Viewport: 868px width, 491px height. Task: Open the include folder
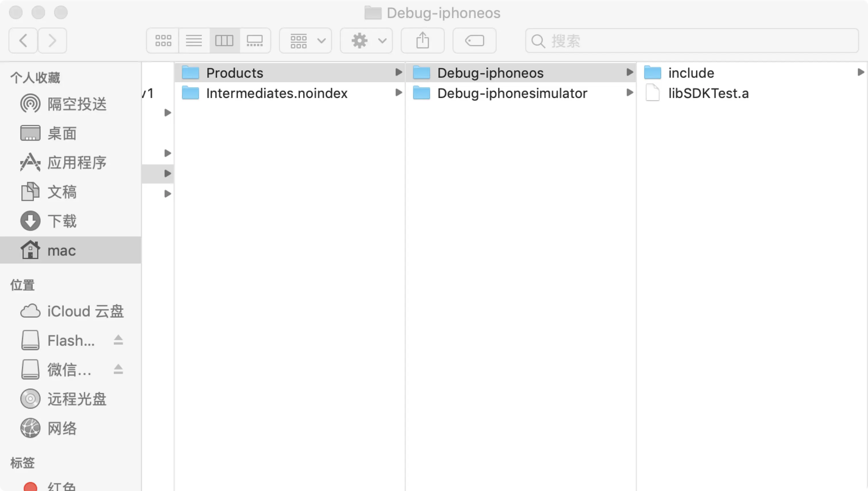pyautogui.click(x=691, y=73)
